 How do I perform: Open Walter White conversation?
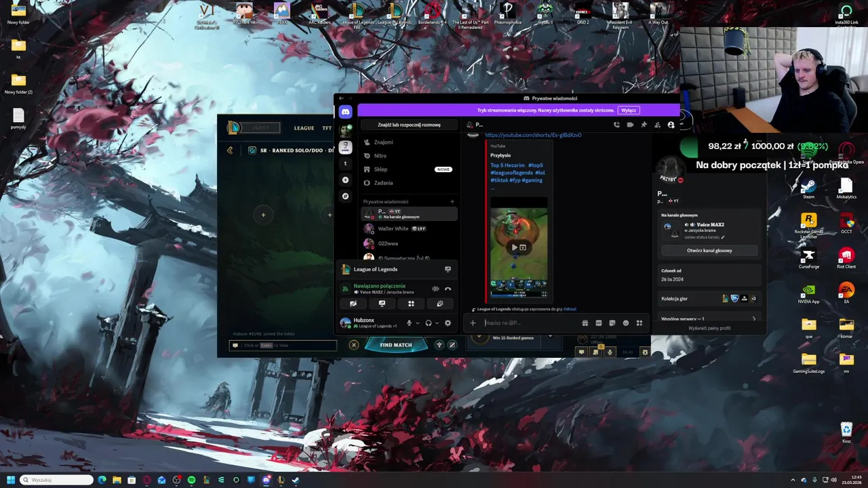point(409,228)
